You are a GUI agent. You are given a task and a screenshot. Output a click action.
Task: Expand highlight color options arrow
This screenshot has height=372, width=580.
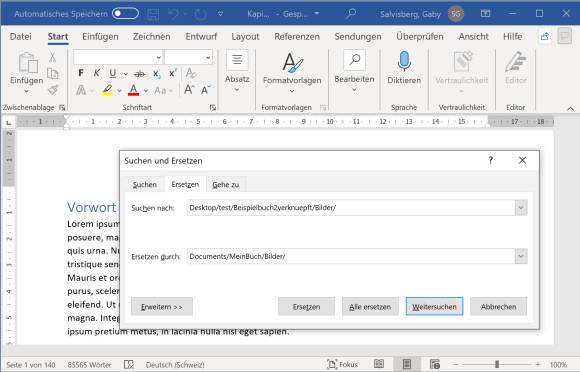tap(119, 91)
